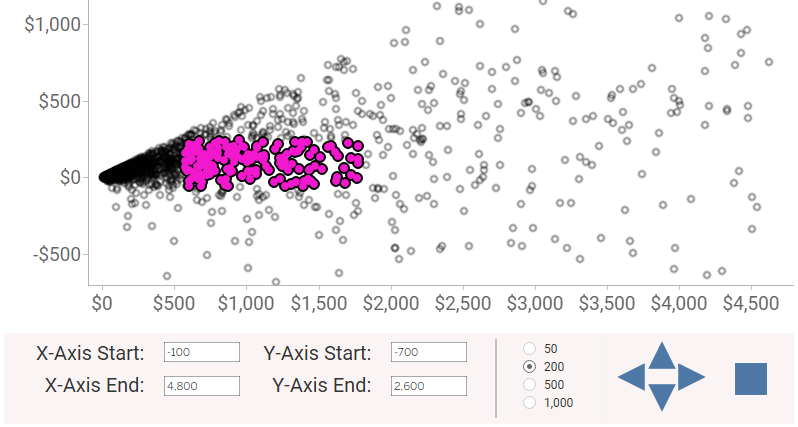Click the left arrow pan icon
798x427 pixels.
click(x=632, y=377)
